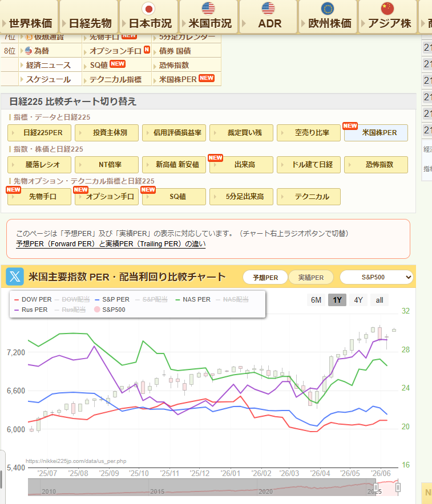Click the N badge beside オプション手口 link
This screenshot has width=432, height=504.
point(147,49)
